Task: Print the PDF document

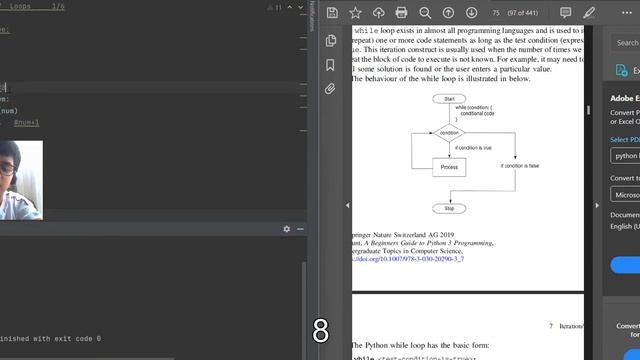Action: coord(401,13)
